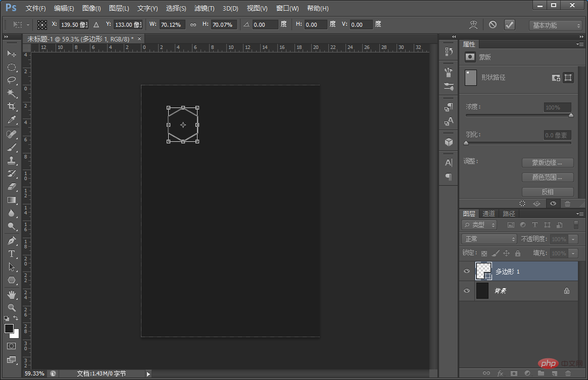Click the foreground color swatch

tap(9, 329)
